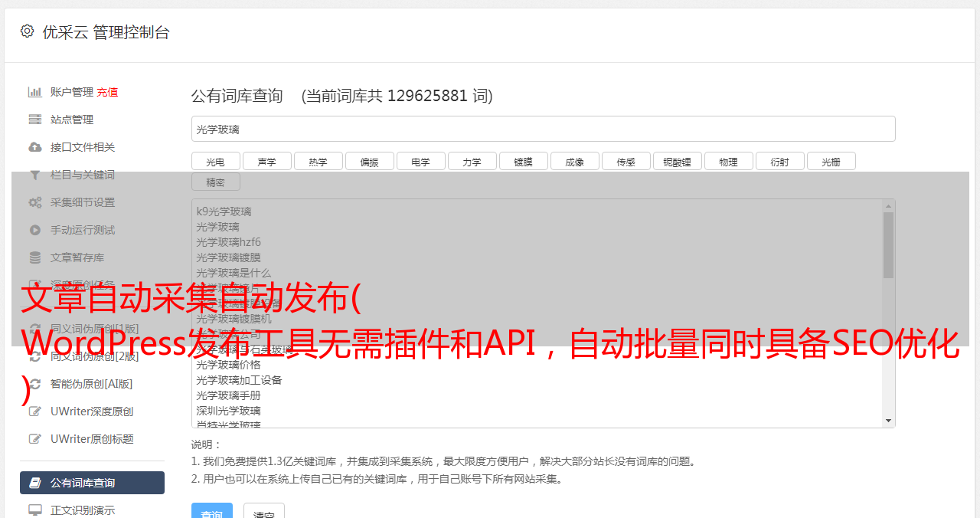This screenshot has height=518, width=980.
Task: Select the 精密 tag button
Action: click(215, 182)
